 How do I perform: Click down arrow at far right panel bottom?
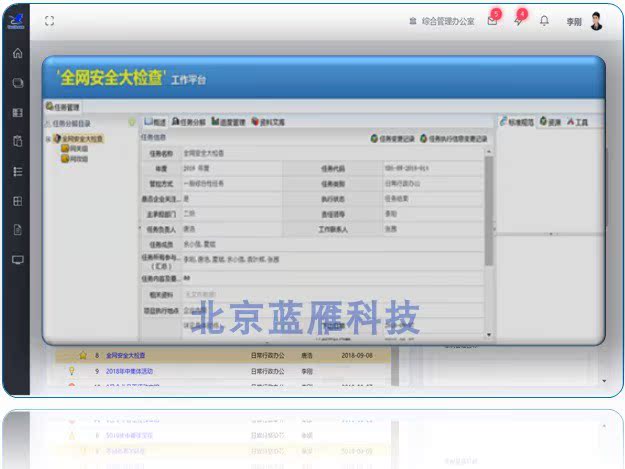tap(604, 381)
